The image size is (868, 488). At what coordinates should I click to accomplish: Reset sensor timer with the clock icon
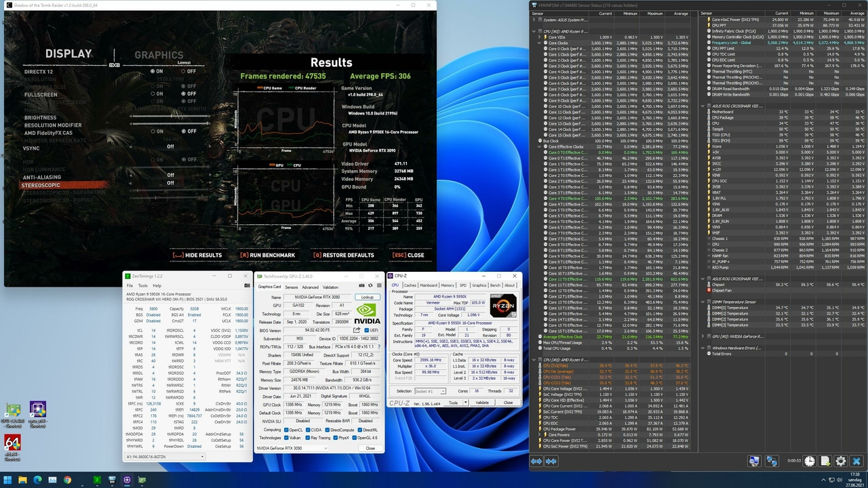810,462
